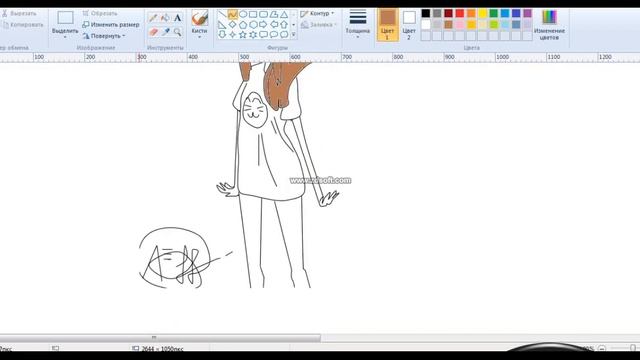Open the Повернуть rotate menu
Viewport: 640px width, 360px height.
pos(104,36)
